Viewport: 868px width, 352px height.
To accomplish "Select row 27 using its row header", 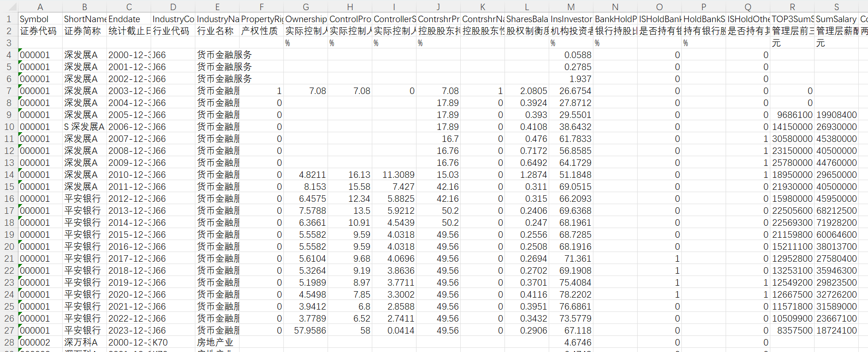I will pyautogui.click(x=9, y=330).
